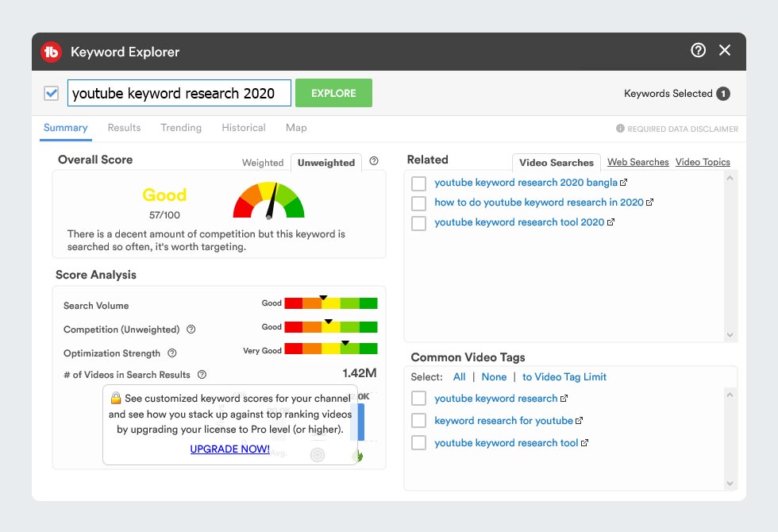Open external link icon for 'how to do youtube keyword research in 2020'
This screenshot has height=532, width=778.
pos(649,202)
